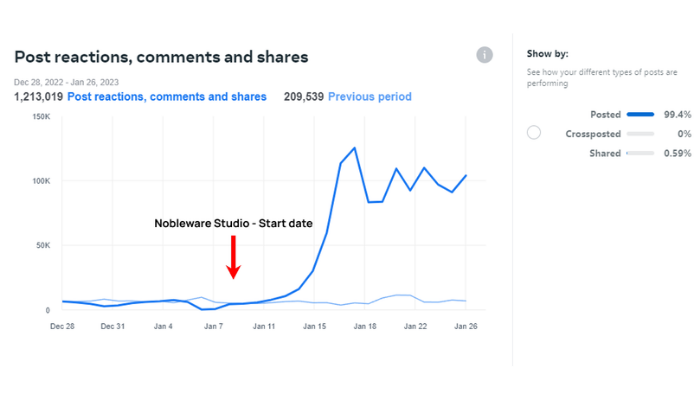Click the 1,213,019 total count
Image resolution: width=700 pixels, height=400 pixels.
click(38, 97)
